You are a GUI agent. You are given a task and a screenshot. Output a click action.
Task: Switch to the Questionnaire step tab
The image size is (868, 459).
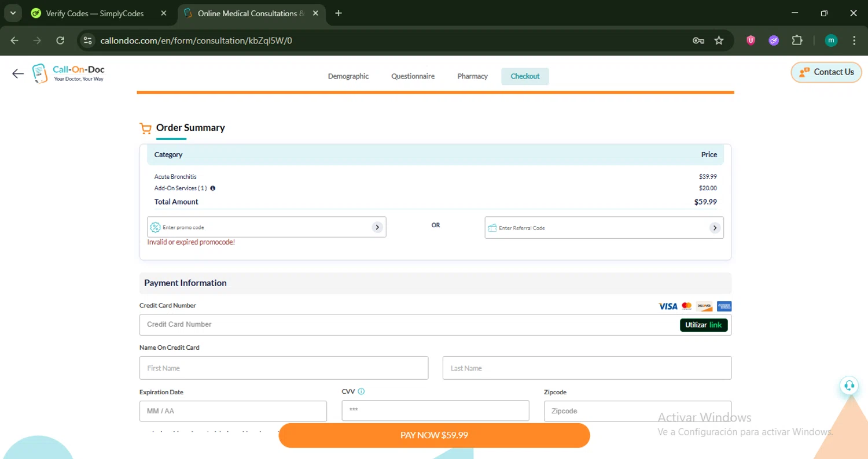[413, 76]
